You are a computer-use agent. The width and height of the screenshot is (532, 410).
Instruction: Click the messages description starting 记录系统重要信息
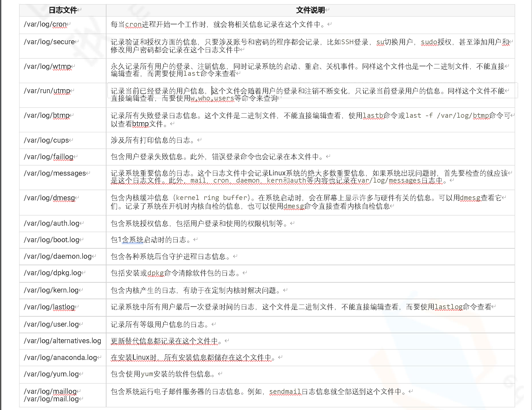309,177
